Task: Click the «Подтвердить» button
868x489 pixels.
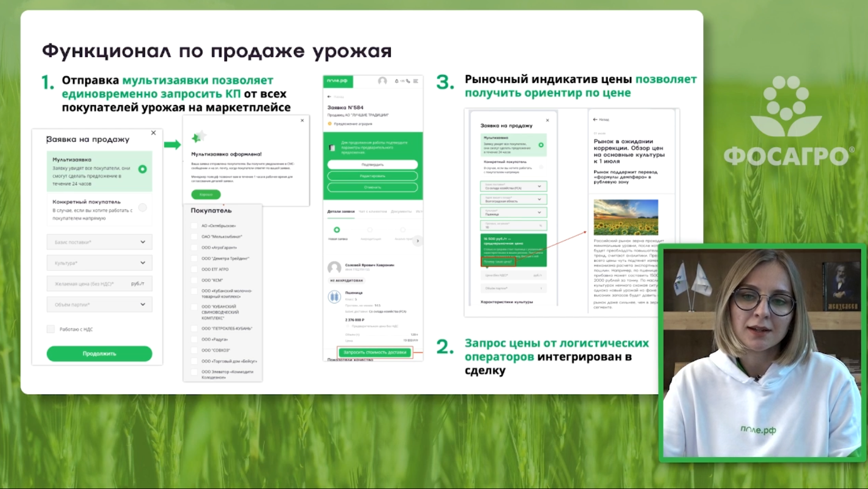Action: pyautogui.click(x=373, y=164)
